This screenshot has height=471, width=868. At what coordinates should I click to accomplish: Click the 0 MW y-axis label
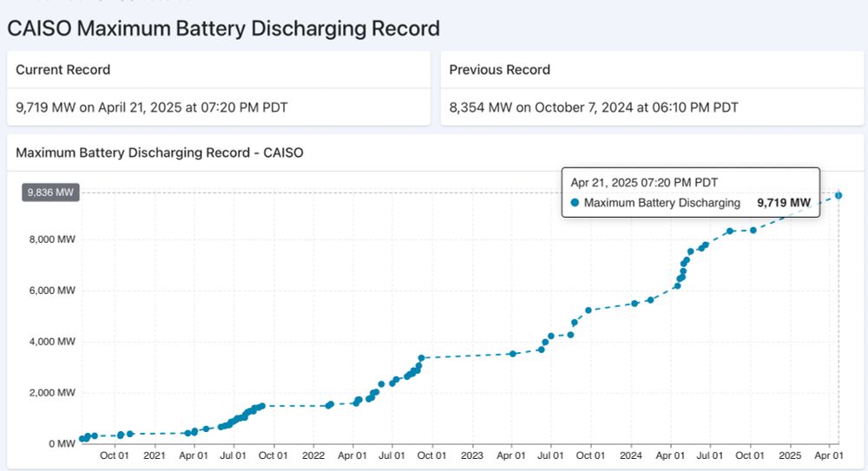click(x=62, y=444)
